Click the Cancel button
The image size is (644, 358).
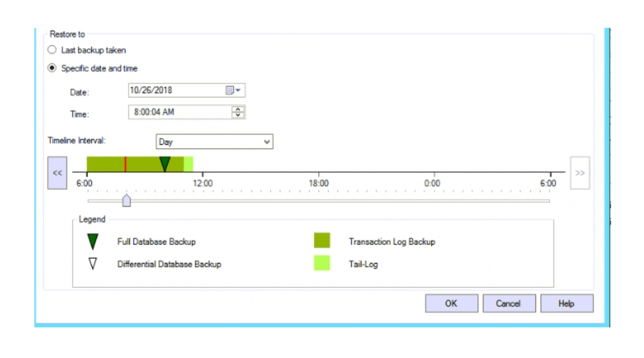coord(509,303)
